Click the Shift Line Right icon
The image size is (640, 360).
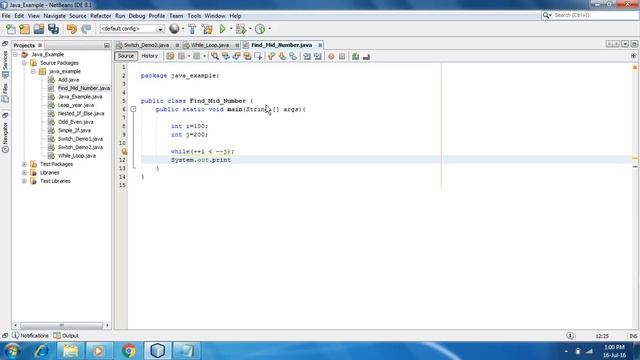pos(317,56)
